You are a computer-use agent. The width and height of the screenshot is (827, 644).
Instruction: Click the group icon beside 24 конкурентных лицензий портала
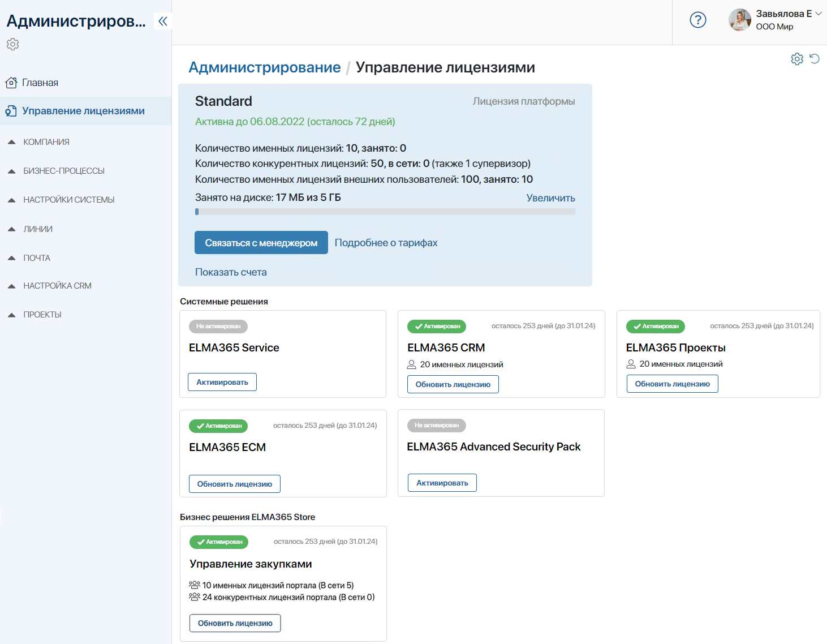195,597
